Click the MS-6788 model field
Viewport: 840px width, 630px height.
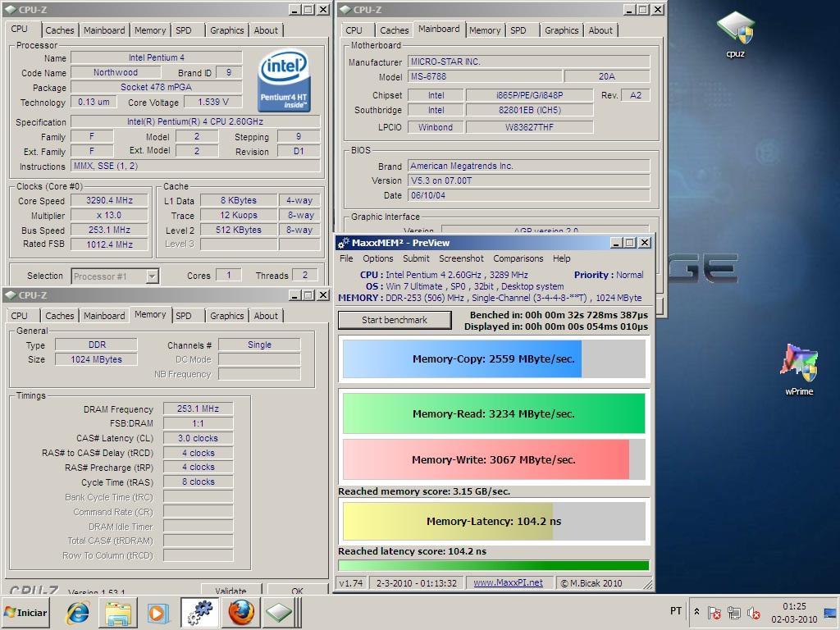coord(485,76)
